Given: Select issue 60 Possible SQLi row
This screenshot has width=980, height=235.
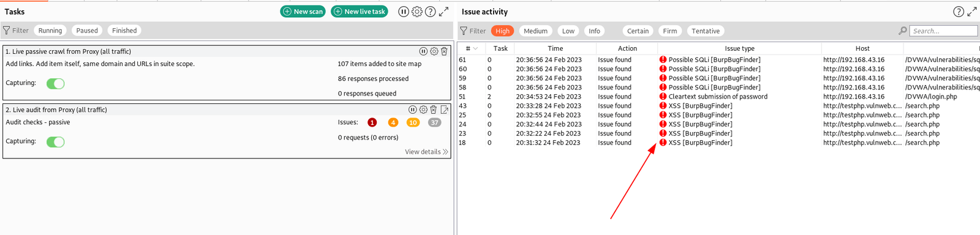Looking at the screenshot, I should [718, 69].
